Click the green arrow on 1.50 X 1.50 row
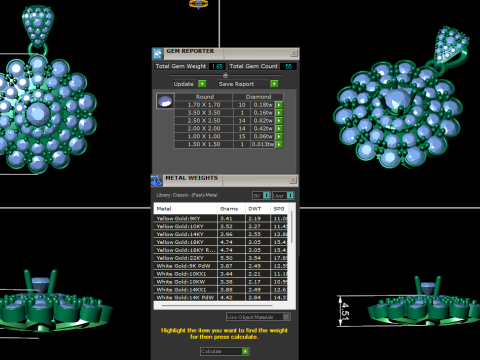Screen dimensions: 480x360 279,145
